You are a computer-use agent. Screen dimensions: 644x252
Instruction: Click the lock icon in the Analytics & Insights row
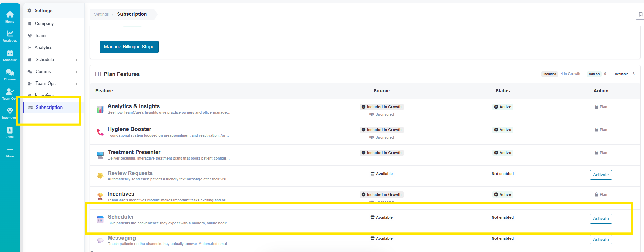click(x=596, y=107)
